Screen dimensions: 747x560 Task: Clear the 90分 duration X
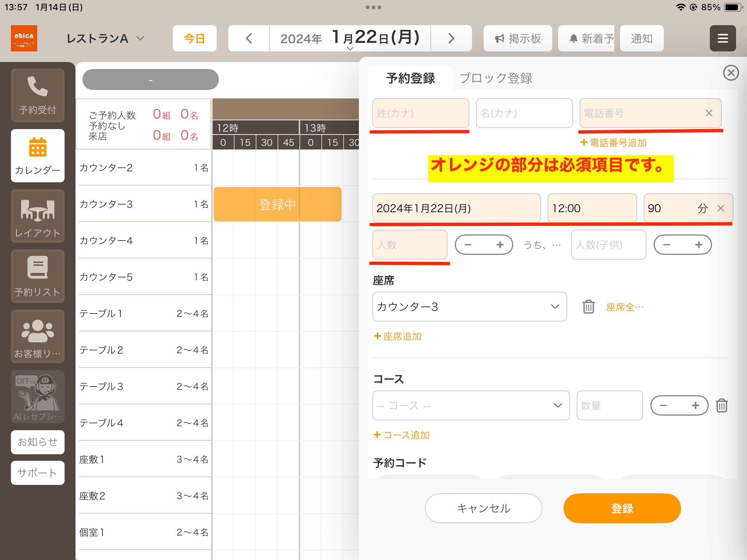click(720, 208)
